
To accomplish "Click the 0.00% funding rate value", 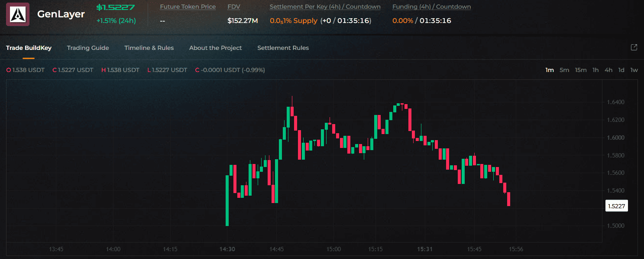I will click(x=403, y=20).
